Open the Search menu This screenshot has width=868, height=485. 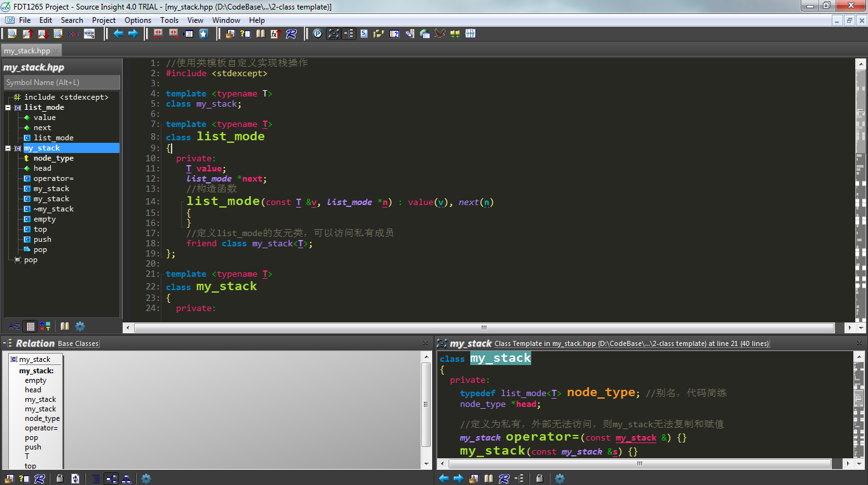[72, 20]
